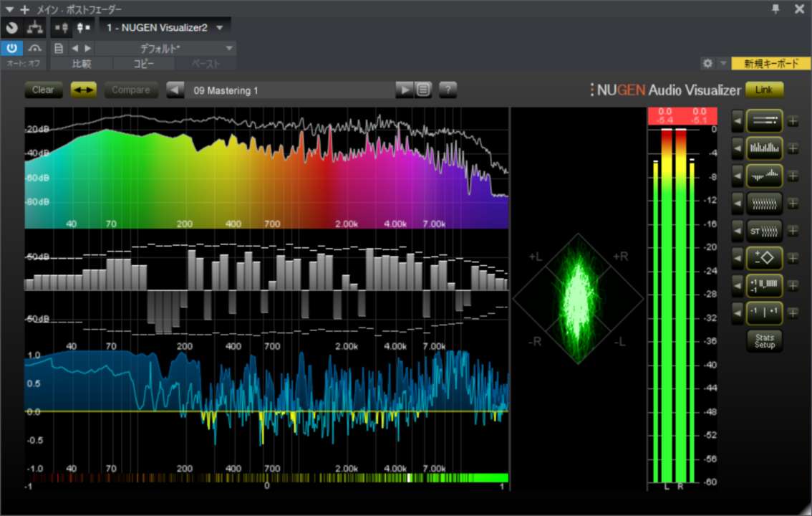Click the left arrow beside the -1 | +1 correlation button
812x516 pixels.
click(x=737, y=312)
